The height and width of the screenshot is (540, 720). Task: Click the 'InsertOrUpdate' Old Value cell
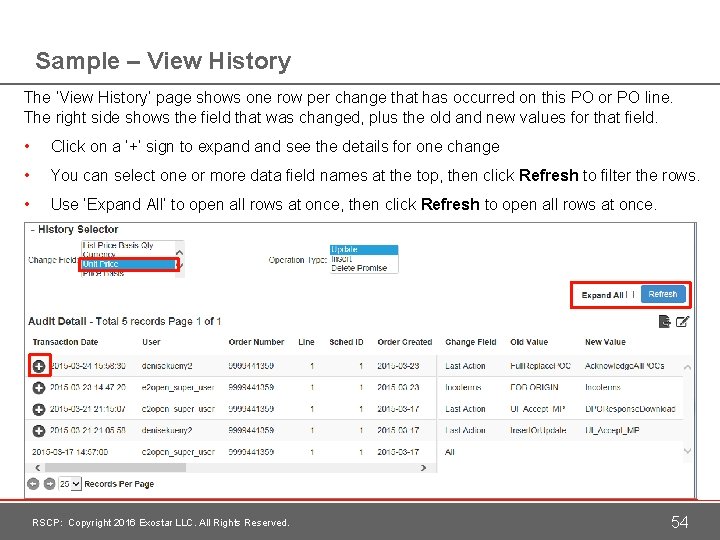538,431
